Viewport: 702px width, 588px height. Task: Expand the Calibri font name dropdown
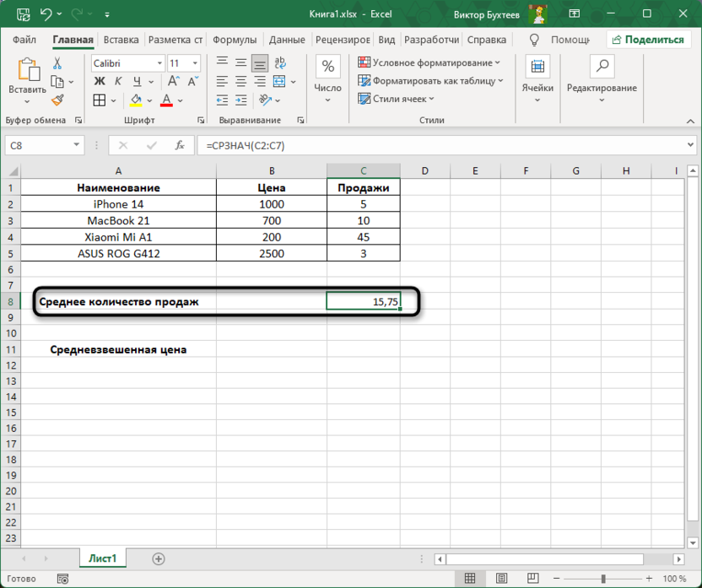[x=159, y=63]
